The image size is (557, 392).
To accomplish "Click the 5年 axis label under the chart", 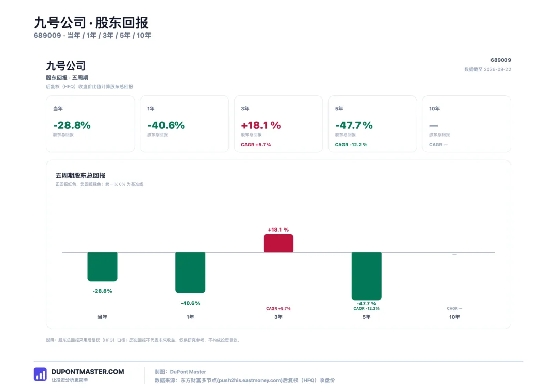I will [367, 317].
